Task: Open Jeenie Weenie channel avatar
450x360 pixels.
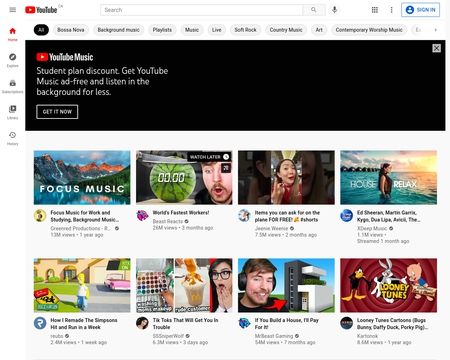Action: [244, 215]
